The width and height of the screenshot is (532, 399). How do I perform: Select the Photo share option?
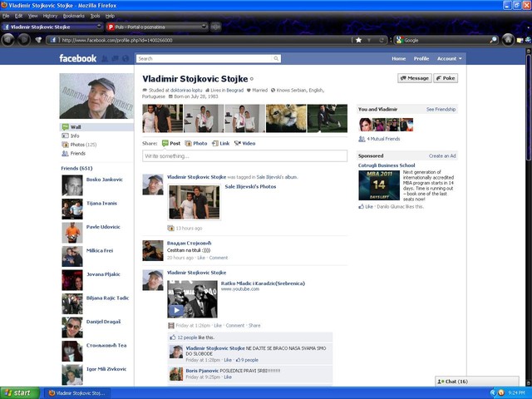[196, 143]
